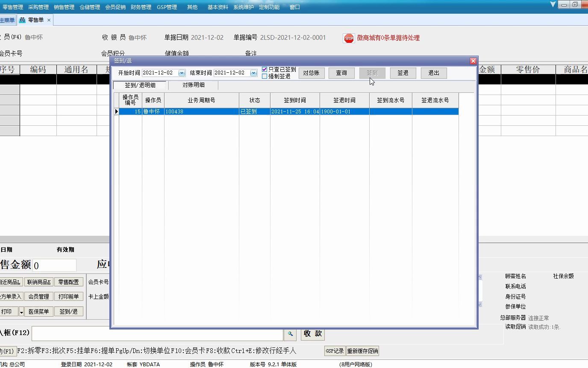The image size is (588, 368).
Task: Click the 对总账 button
Action: (312, 73)
